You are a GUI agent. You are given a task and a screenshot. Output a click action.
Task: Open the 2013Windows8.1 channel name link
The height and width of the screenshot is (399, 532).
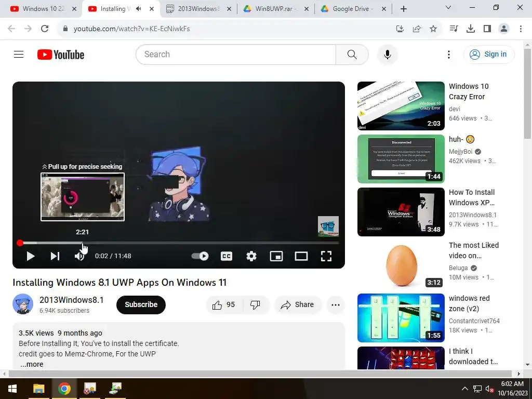(x=72, y=300)
